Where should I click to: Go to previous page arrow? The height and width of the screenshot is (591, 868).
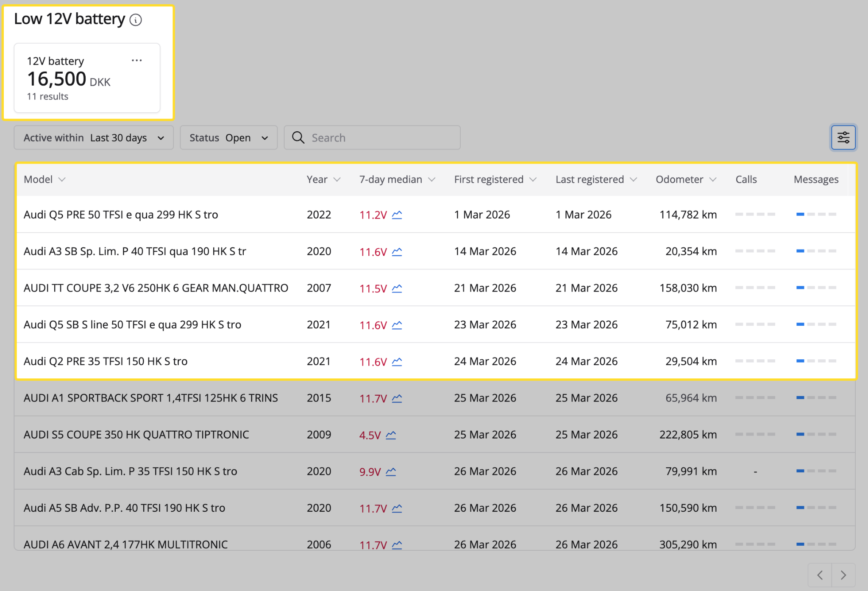coord(820,575)
